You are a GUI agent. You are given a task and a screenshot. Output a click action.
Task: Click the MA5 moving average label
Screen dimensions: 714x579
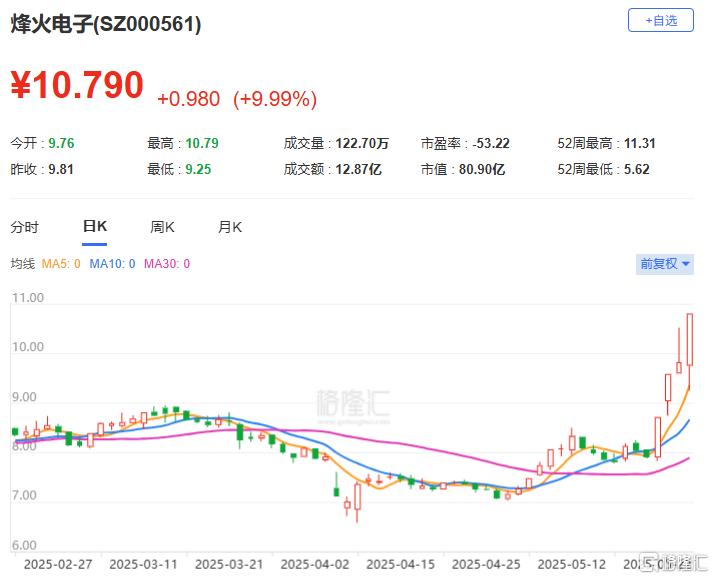[61, 264]
